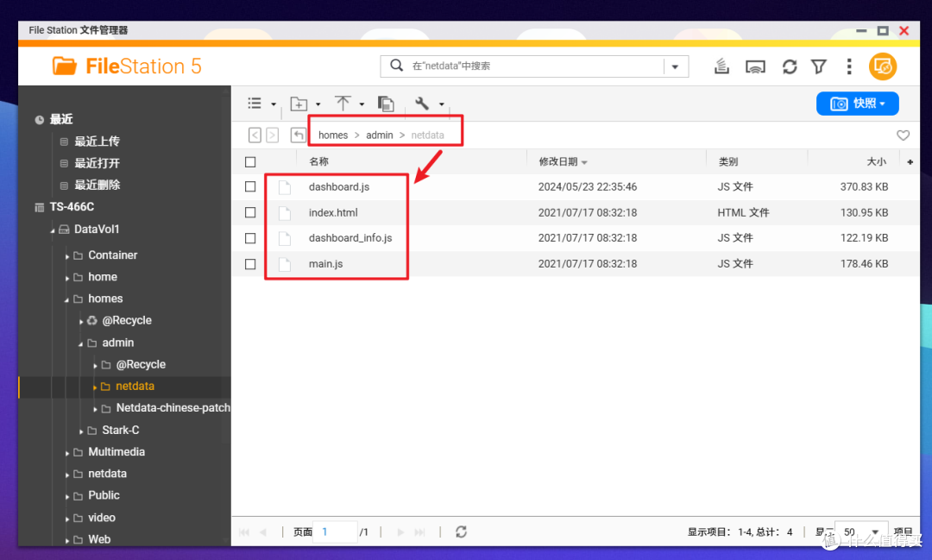Image resolution: width=932 pixels, height=560 pixels.
Task: Select the main.js file checkbox
Action: click(249, 263)
